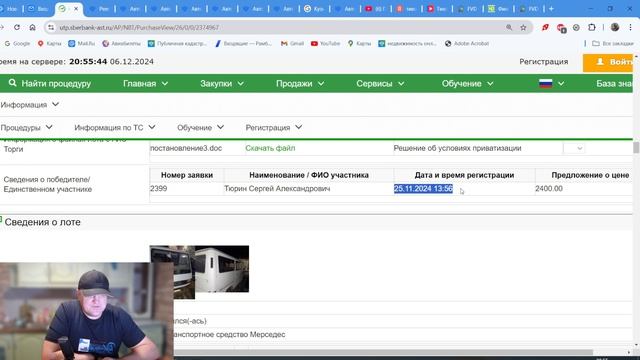Viewport: 640px width, 360px height.
Task: Expand the Информация по ТС submenu
Action: pos(115,127)
